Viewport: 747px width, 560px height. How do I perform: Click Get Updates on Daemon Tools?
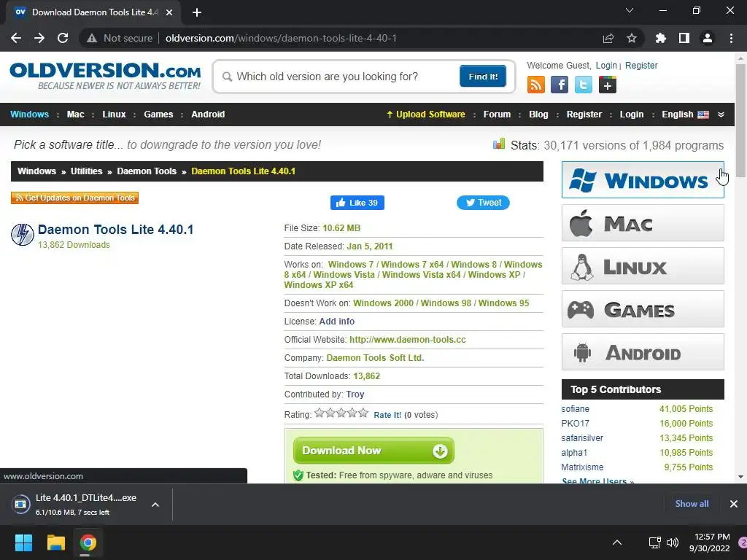click(x=75, y=198)
